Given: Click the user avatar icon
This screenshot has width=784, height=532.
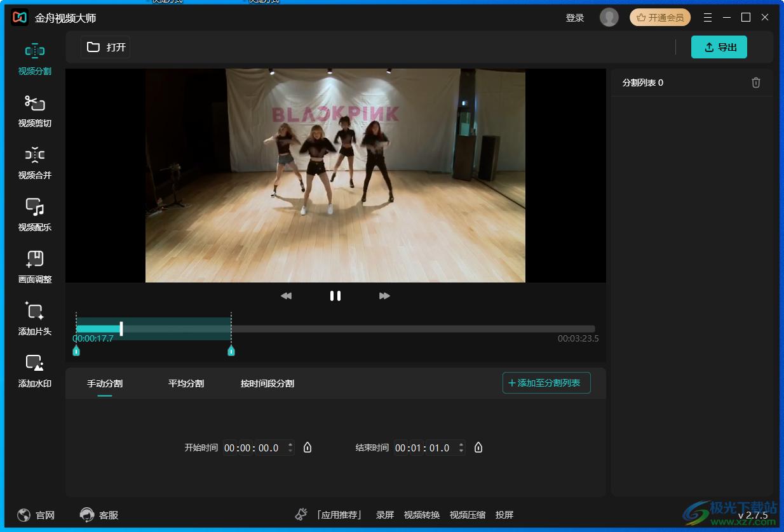Looking at the screenshot, I should point(609,18).
